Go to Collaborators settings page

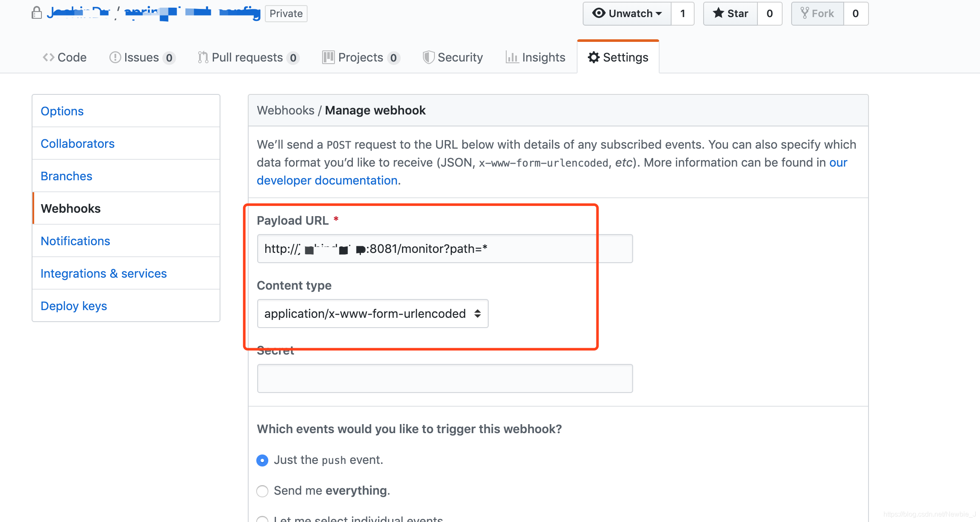point(78,144)
